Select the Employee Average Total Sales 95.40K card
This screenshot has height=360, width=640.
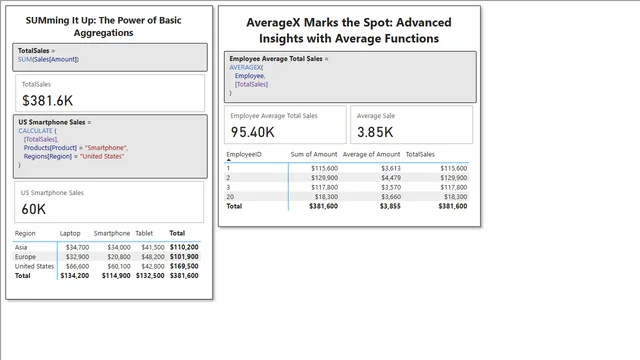(x=285, y=124)
